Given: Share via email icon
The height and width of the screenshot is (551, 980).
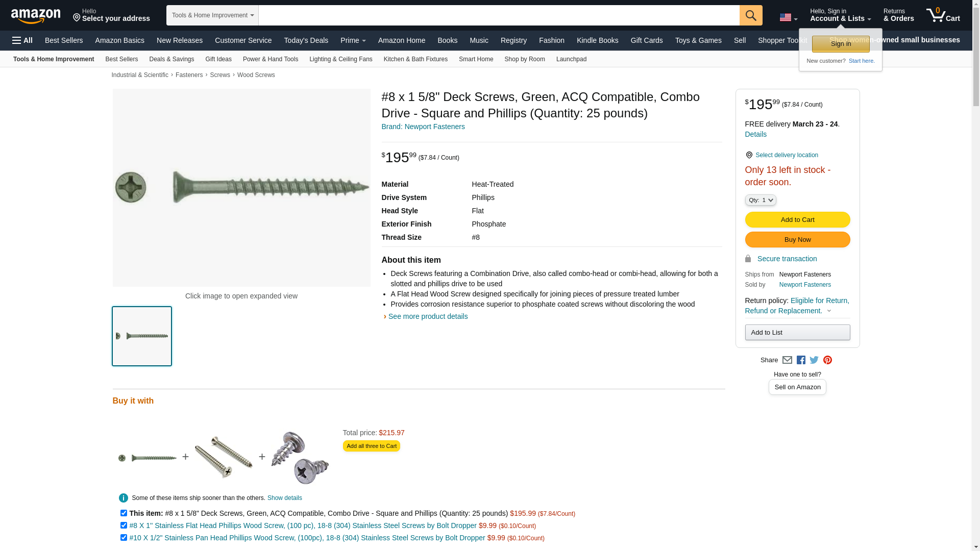Looking at the screenshot, I should click(787, 360).
